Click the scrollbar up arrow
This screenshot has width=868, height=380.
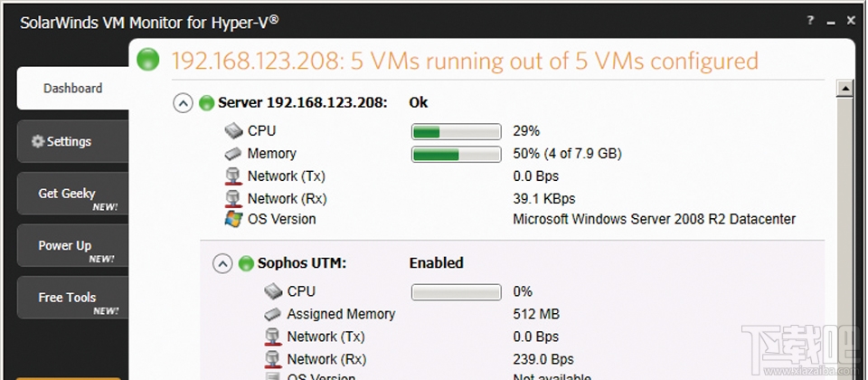coord(845,89)
